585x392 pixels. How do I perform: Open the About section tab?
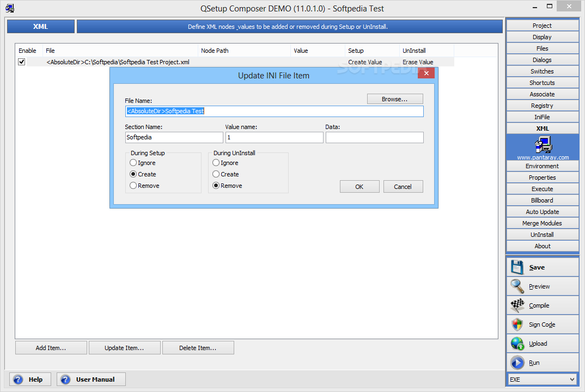tap(543, 246)
